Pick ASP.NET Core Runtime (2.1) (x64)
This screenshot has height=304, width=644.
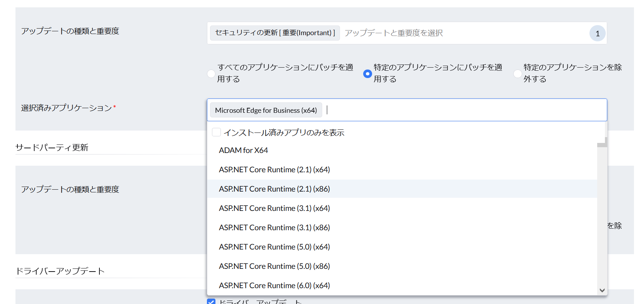274,170
